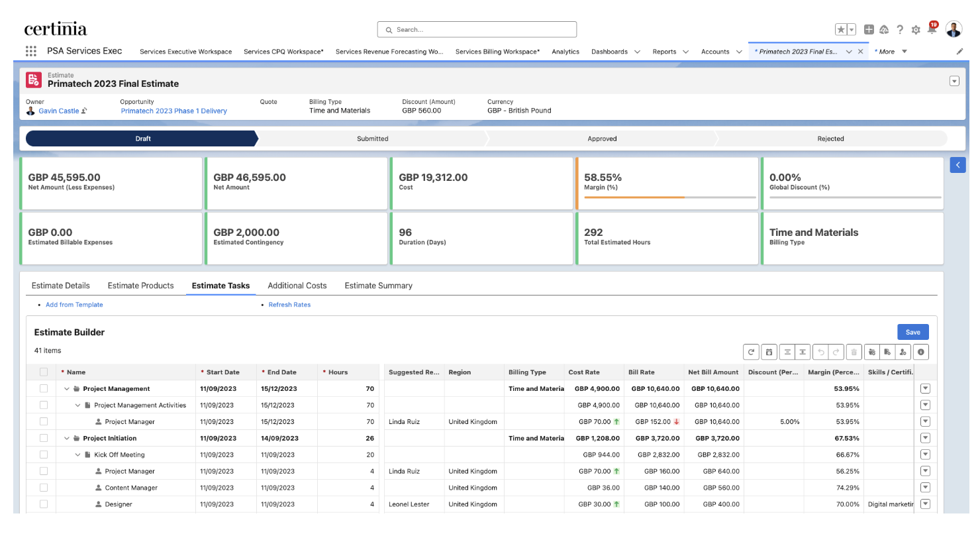Click the Refresh Rates link
980x538 pixels.
click(289, 305)
